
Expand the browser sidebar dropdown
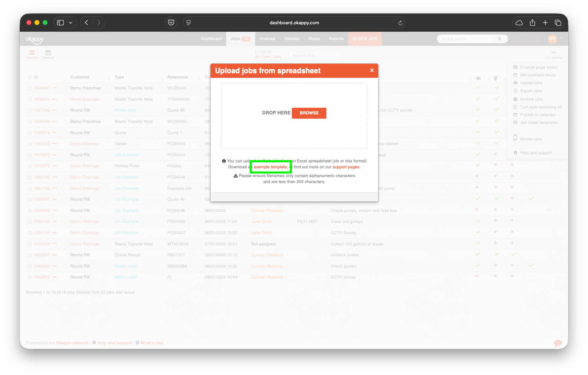[70, 22]
